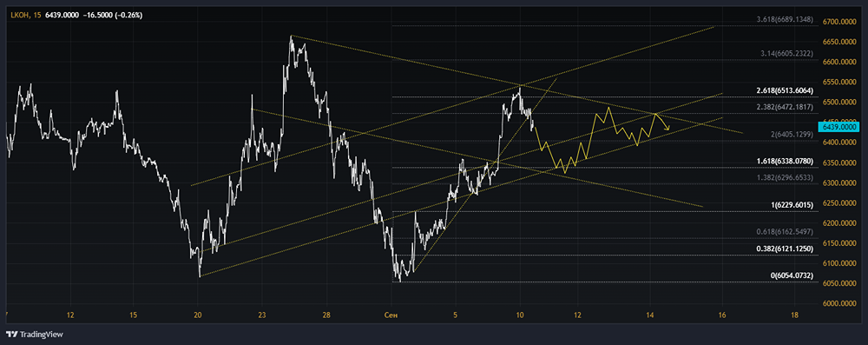Viewport: 868px width, 345px height.
Task: Click 6200.0000 on the price axis
Action: [839, 223]
